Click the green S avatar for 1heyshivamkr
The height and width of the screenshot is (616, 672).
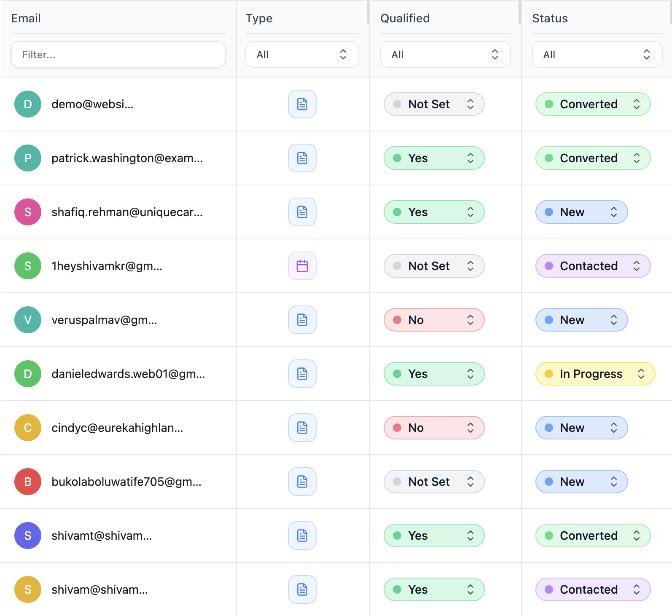[x=28, y=266]
